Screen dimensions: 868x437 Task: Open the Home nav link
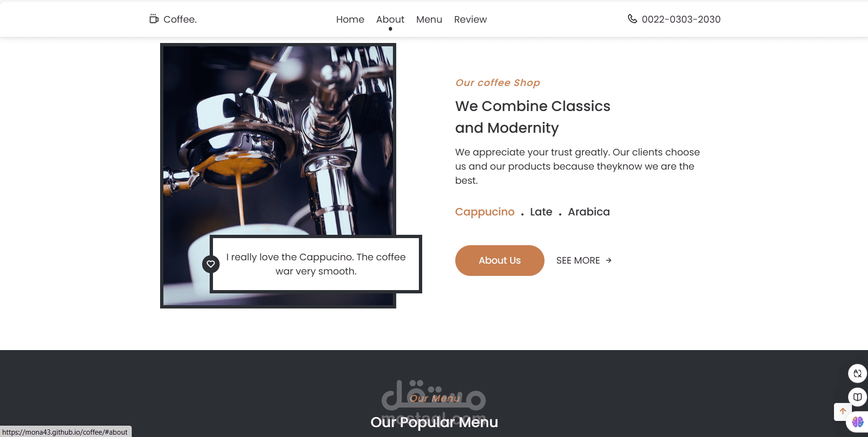[350, 19]
